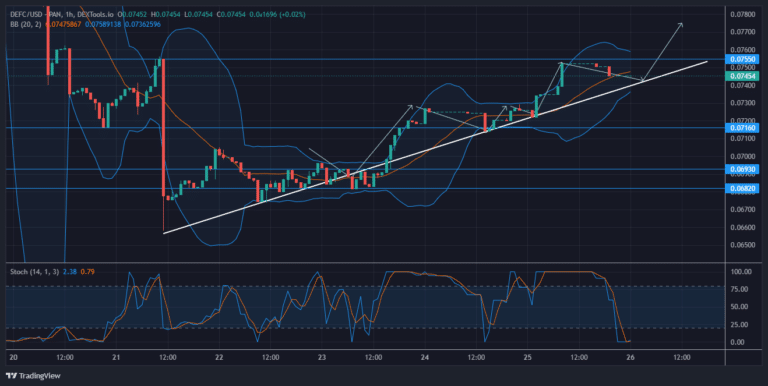Click the BB lower value 0.07362596
The width and height of the screenshot is (768, 386).
pos(143,24)
